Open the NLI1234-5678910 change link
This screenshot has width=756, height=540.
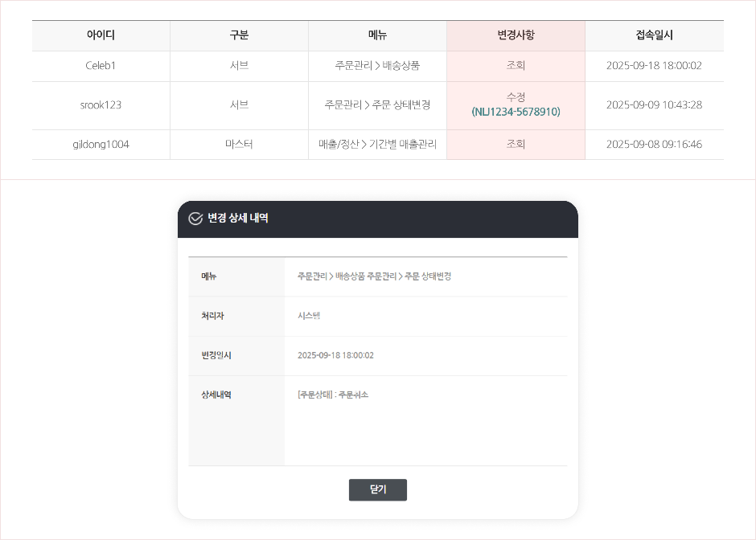point(516,112)
